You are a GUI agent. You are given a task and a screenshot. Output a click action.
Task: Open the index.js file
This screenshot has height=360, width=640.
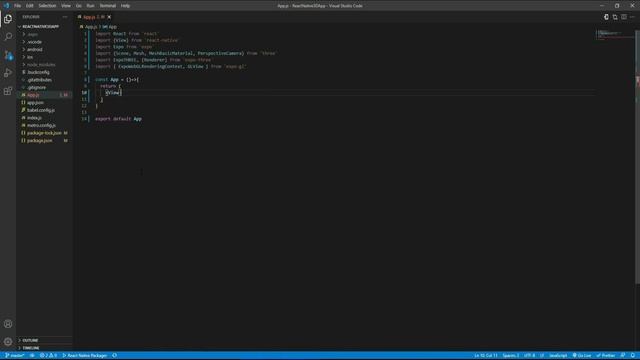[x=34, y=118]
